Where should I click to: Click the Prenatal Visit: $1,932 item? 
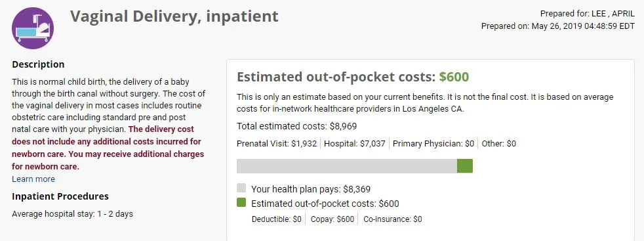[277, 144]
